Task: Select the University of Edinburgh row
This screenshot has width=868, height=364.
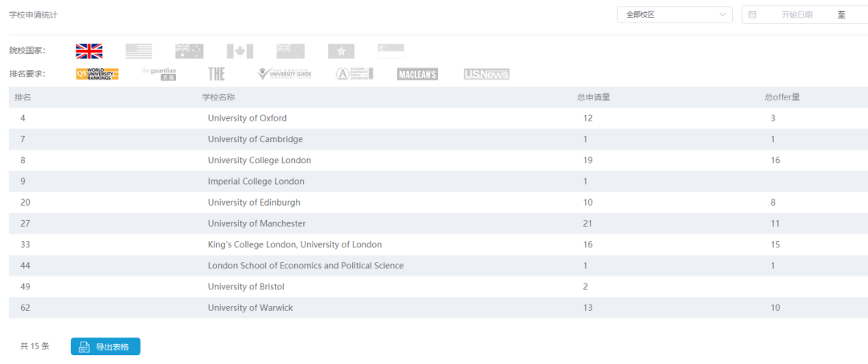Action: [439, 202]
